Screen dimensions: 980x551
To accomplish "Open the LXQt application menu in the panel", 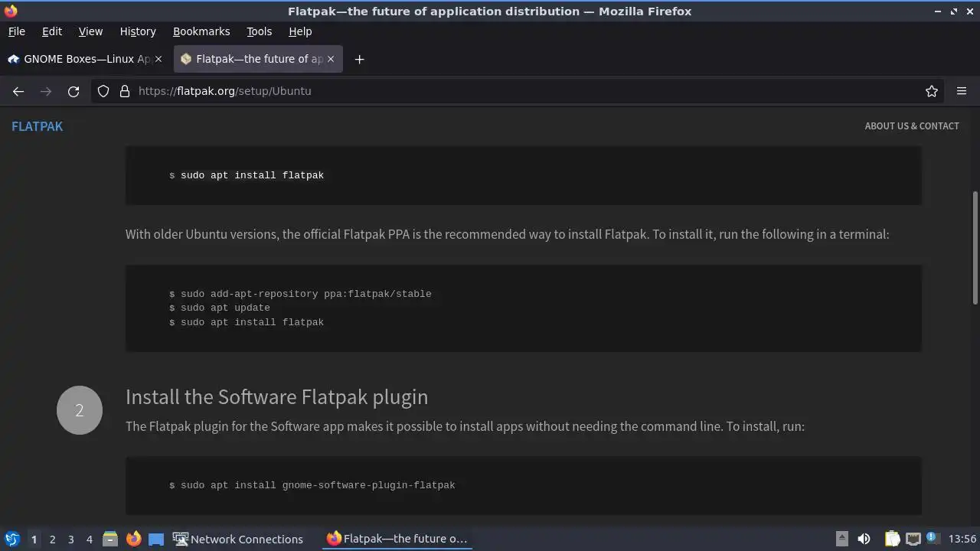I will coord(11,539).
